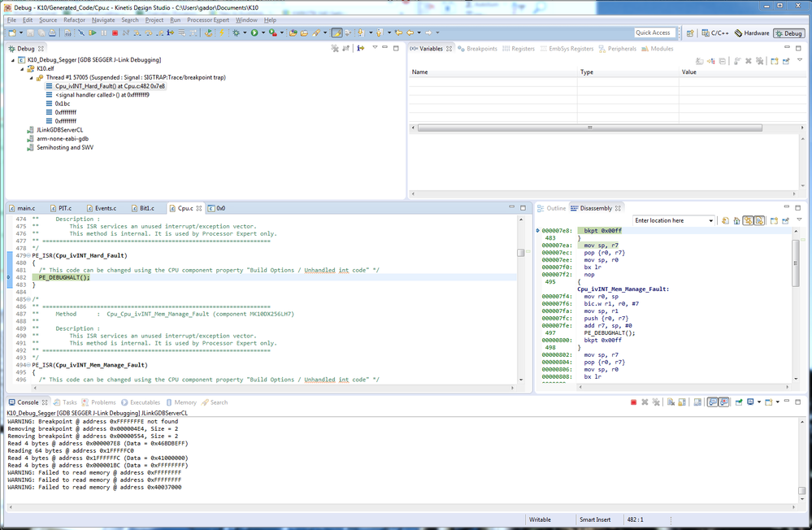Step Over the current source line
This screenshot has width=812, height=530.
click(x=148, y=33)
